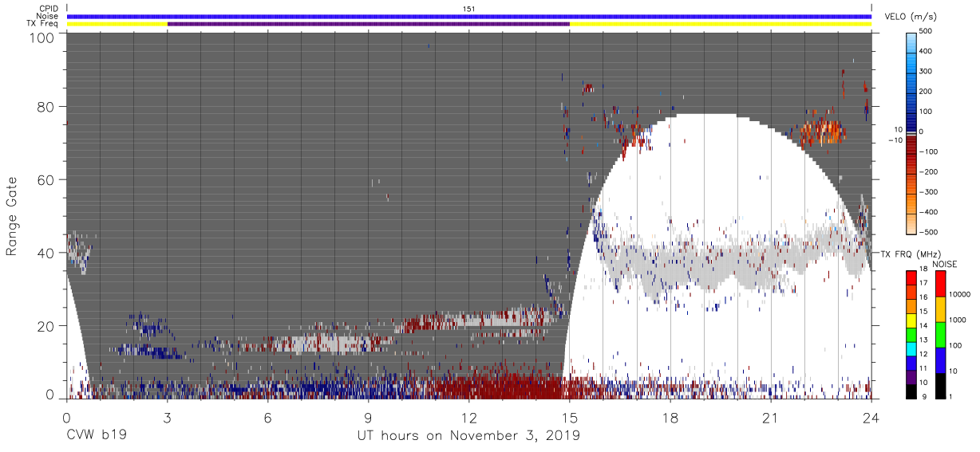980x452 pixels.
Task: Pick the yellow-orange swatch in NOISE legend
Action: click(x=940, y=309)
